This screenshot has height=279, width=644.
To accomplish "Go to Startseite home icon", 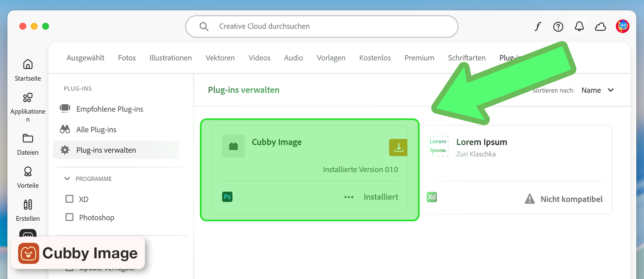I will [28, 64].
